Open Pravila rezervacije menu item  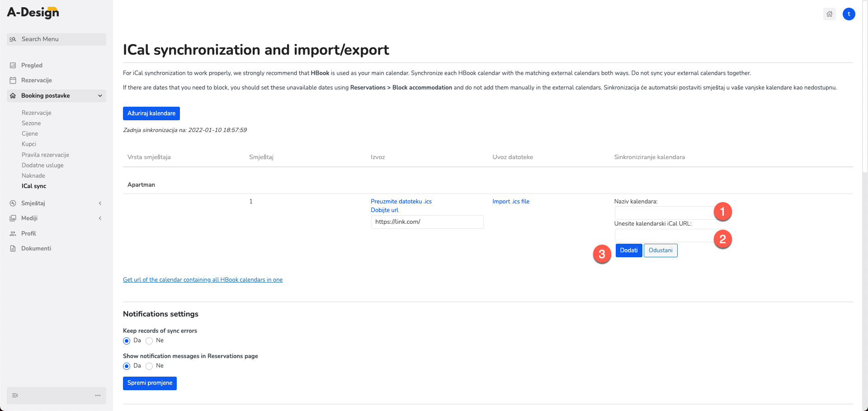pyautogui.click(x=45, y=155)
